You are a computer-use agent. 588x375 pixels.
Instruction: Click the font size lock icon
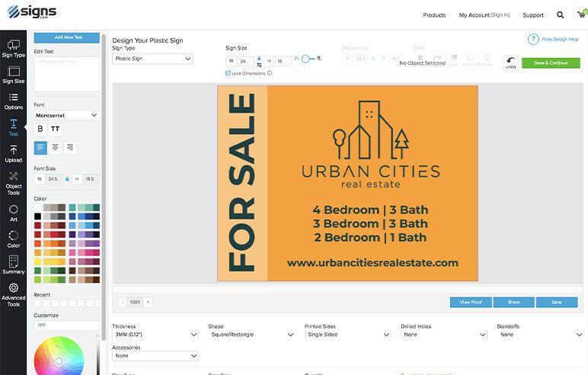67,179
